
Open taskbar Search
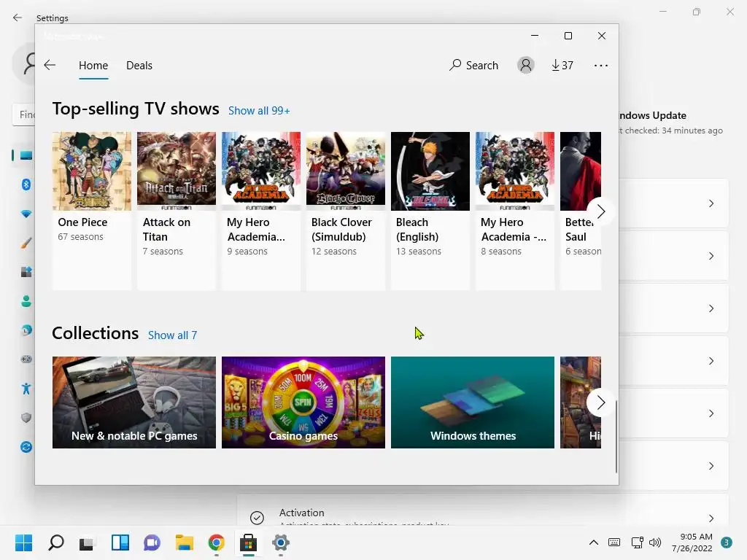point(56,542)
